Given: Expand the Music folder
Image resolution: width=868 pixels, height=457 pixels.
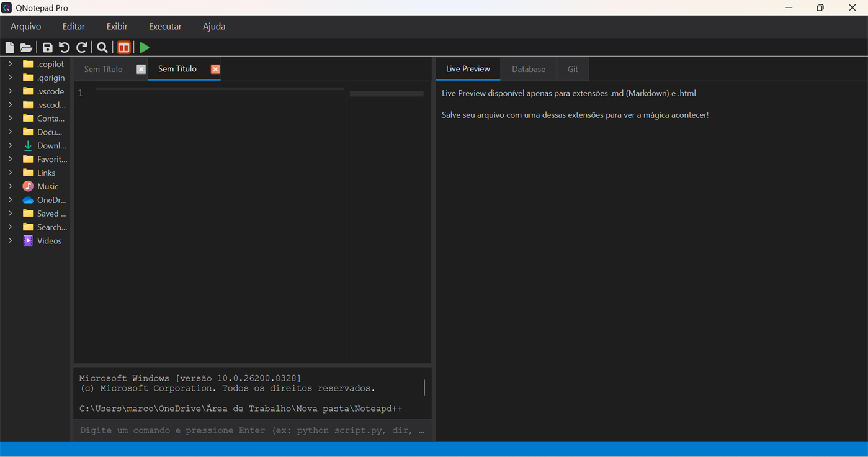Looking at the screenshot, I should click(x=10, y=186).
